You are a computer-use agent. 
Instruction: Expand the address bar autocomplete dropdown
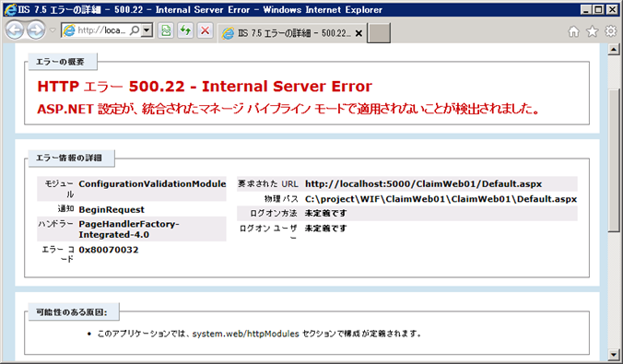147,30
